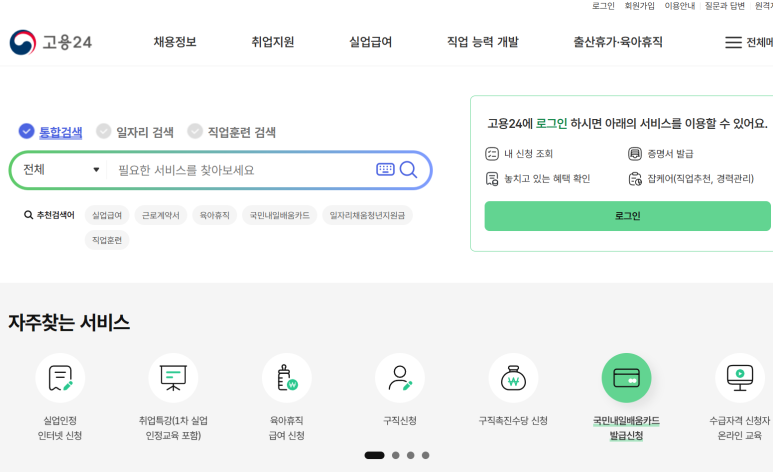This screenshot has width=773, height=472.
Task: Click the 잡케어 icon
Action: click(635, 179)
